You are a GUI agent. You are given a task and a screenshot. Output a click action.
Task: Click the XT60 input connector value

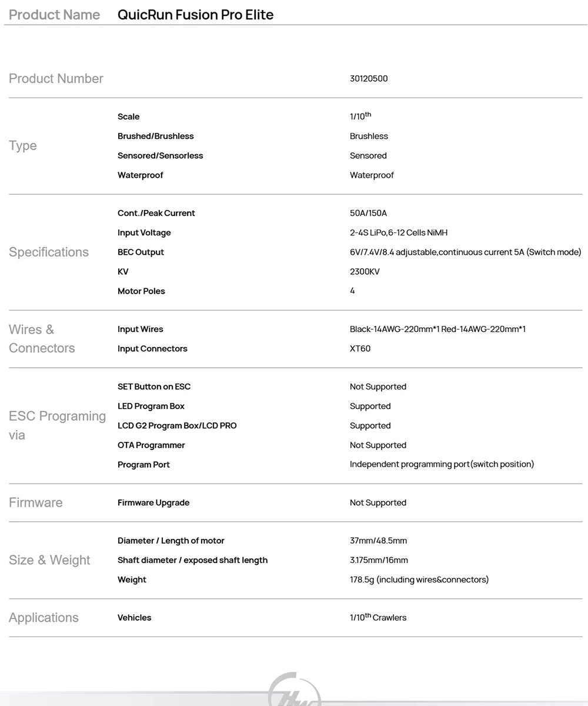(x=360, y=348)
